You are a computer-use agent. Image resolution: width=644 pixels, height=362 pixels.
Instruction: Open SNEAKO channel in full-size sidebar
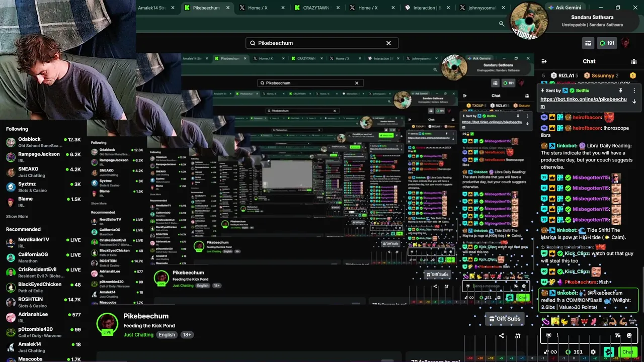point(43,172)
